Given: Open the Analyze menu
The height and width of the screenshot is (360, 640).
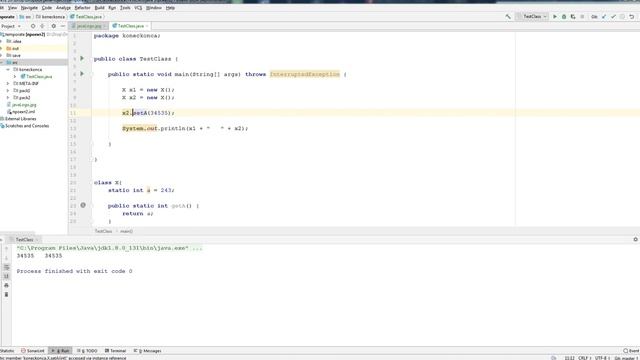Looking at the screenshot, I should [63, 8].
